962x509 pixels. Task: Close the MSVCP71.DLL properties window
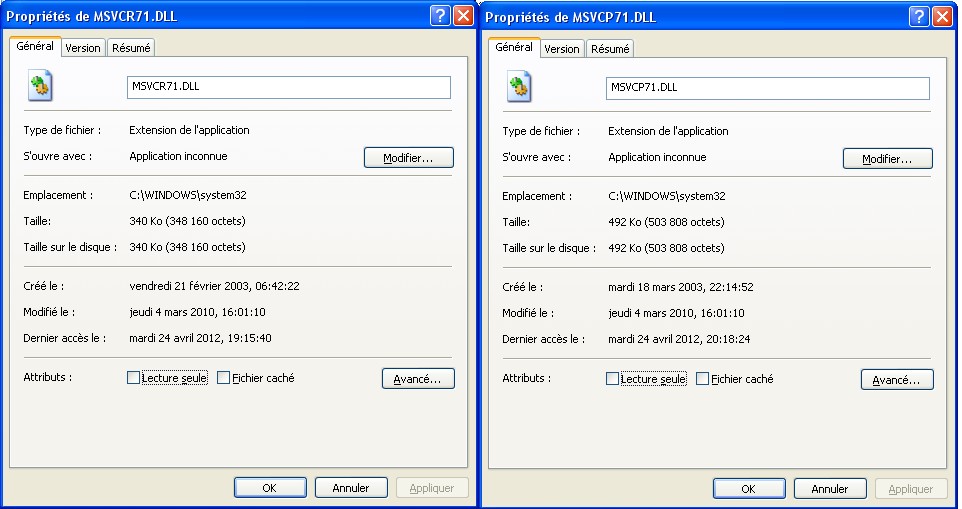(942, 16)
